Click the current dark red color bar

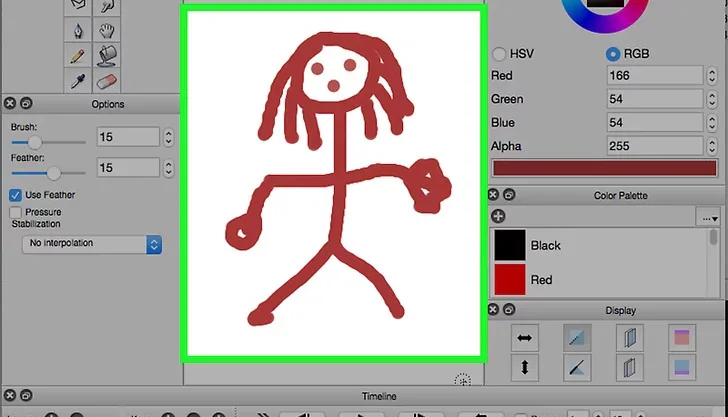pyautogui.click(x=604, y=168)
